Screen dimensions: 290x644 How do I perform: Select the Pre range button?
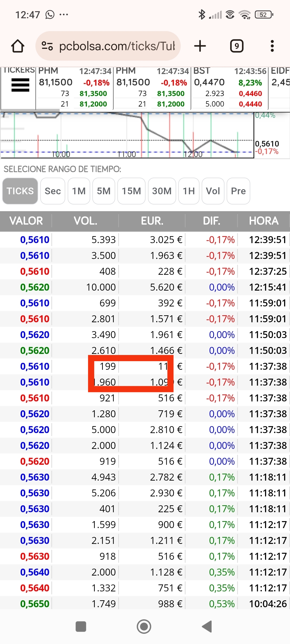(238, 191)
